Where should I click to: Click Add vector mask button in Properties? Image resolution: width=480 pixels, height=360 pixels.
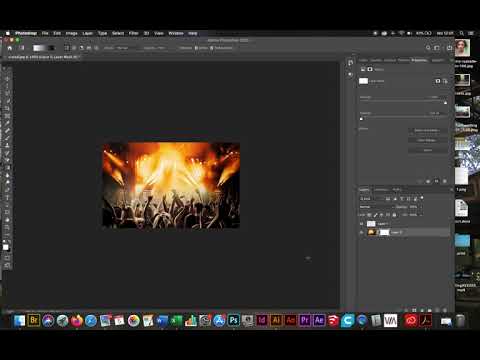(445, 81)
